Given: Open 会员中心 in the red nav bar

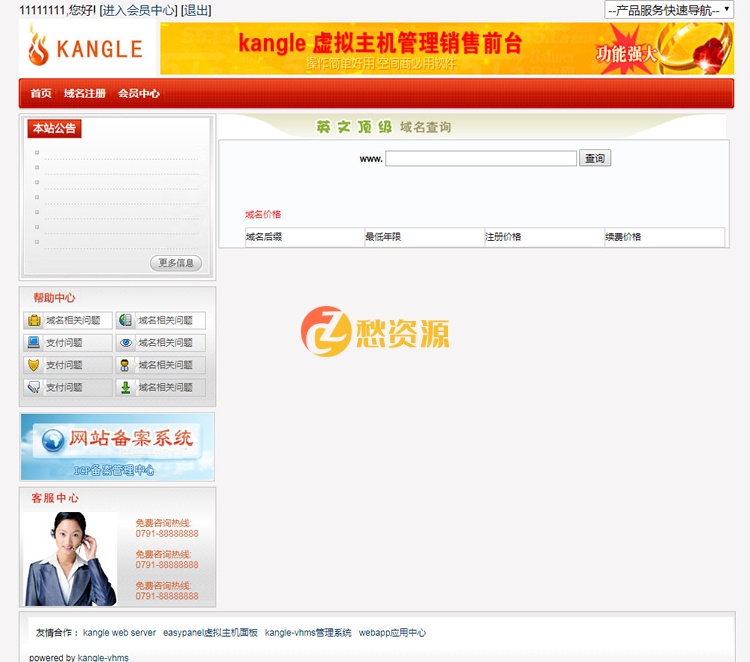Looking at the screenshot, I should click(139, 93).
